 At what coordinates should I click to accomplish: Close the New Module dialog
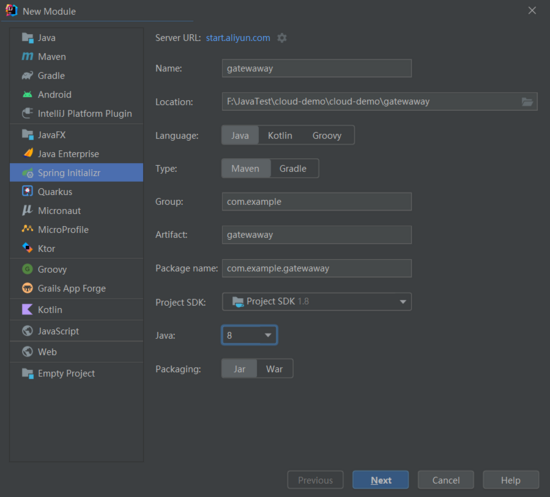[532, 11]
